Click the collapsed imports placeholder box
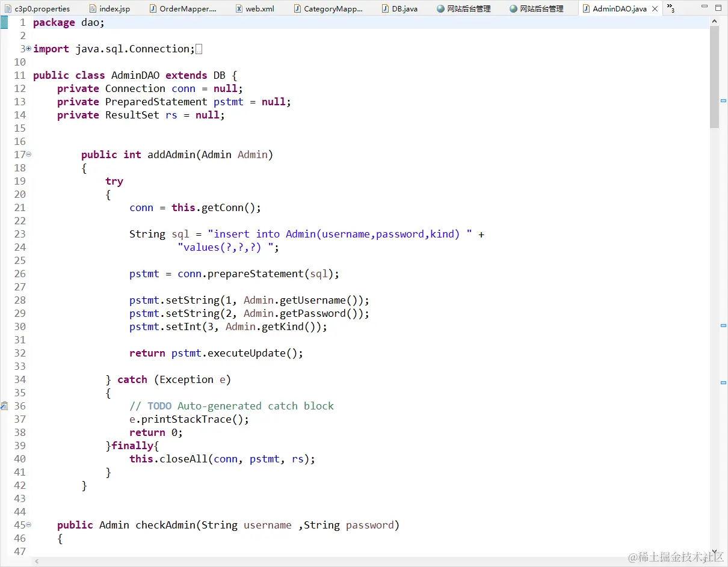Image resolution: width=728 pixels, height=567 pixels. (199, 49)
